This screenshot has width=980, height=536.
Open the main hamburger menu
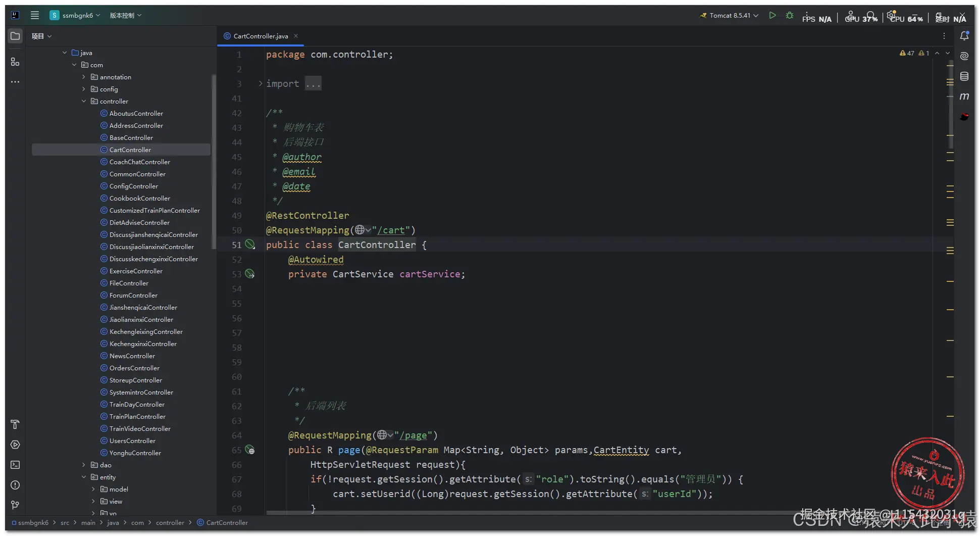34,15
